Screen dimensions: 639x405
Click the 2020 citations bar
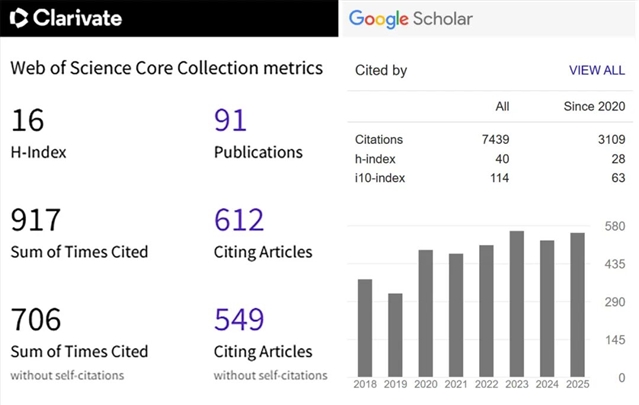click(x=425, y=310)
